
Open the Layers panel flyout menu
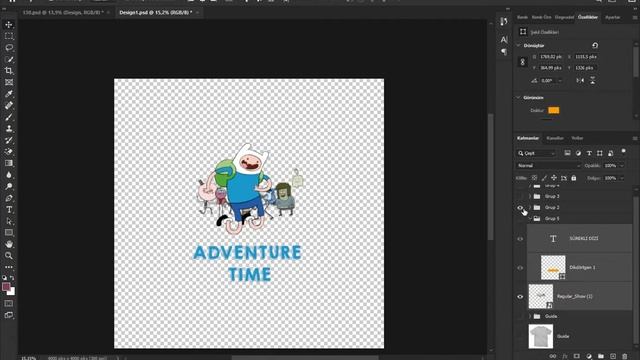(x=635, y=138)
